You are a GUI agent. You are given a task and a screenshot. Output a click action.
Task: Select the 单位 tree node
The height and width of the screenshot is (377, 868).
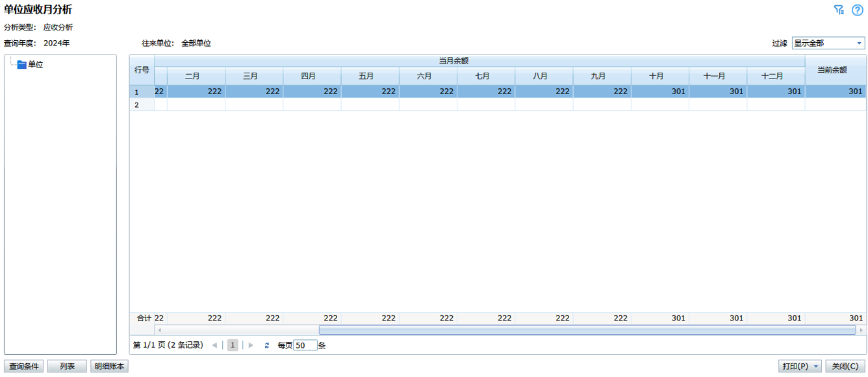[36, 64]
